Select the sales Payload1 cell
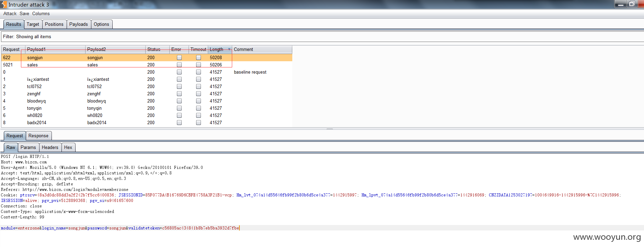644x247 pixels. coord(55,65)
